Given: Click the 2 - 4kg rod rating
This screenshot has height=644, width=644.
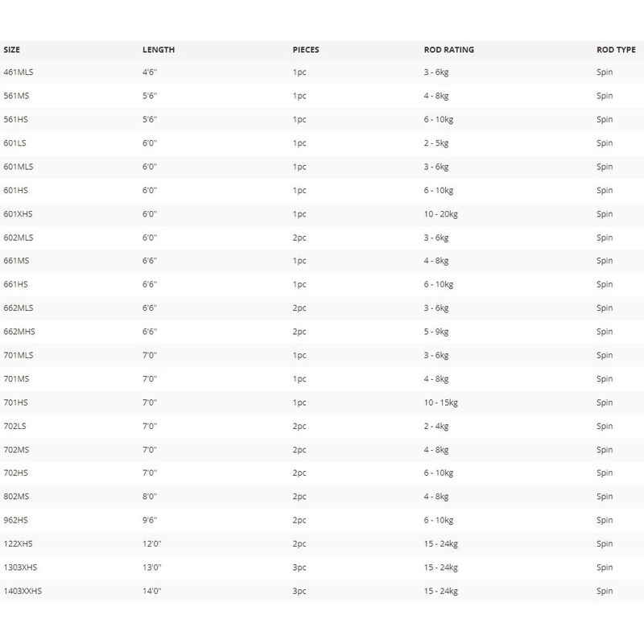Looking at the screenshot, I should pos(437,426).
